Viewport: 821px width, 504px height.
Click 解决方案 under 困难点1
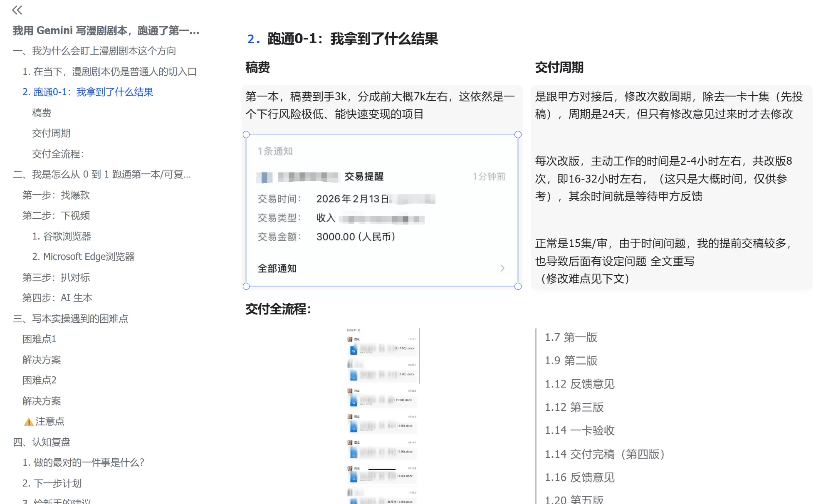(42, 359)
